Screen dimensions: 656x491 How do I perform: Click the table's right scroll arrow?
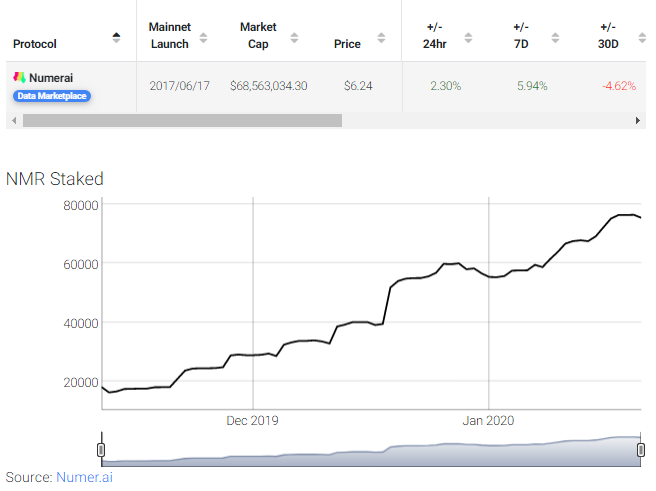[638, 120]
